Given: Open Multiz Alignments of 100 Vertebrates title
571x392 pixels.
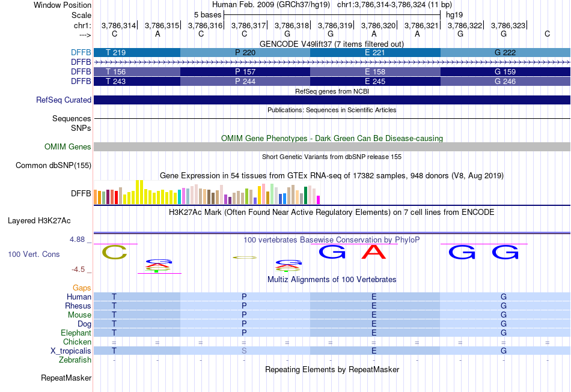Looking at the screenshot, I should (332, 279).
